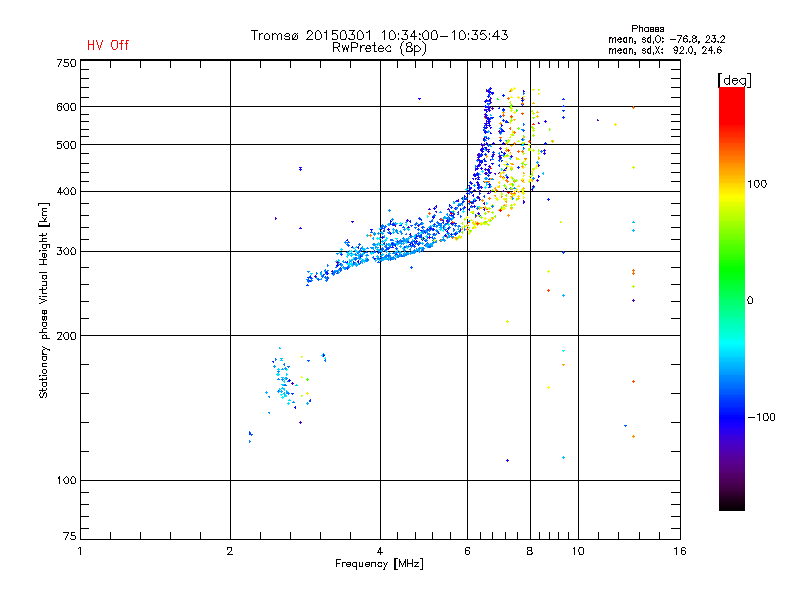Click the colorbar at the 0 degree tick
Image resolution: width=800 pixels, height=600 pixels.
click(732, 301)
